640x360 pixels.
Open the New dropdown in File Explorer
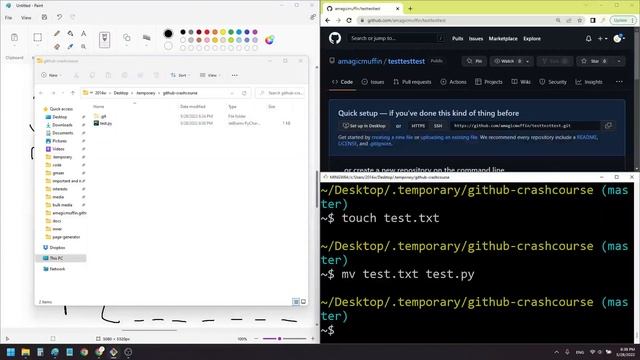click(x=51, y=75)
